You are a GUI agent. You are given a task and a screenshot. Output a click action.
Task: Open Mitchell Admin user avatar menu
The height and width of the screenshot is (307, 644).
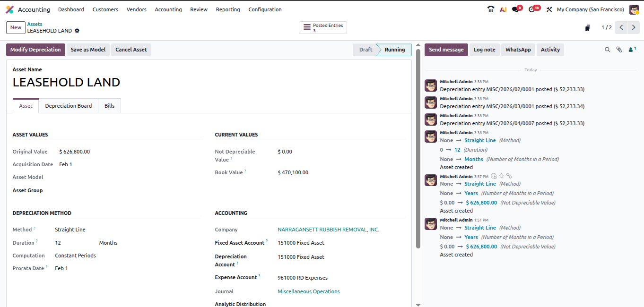point(634,9)
